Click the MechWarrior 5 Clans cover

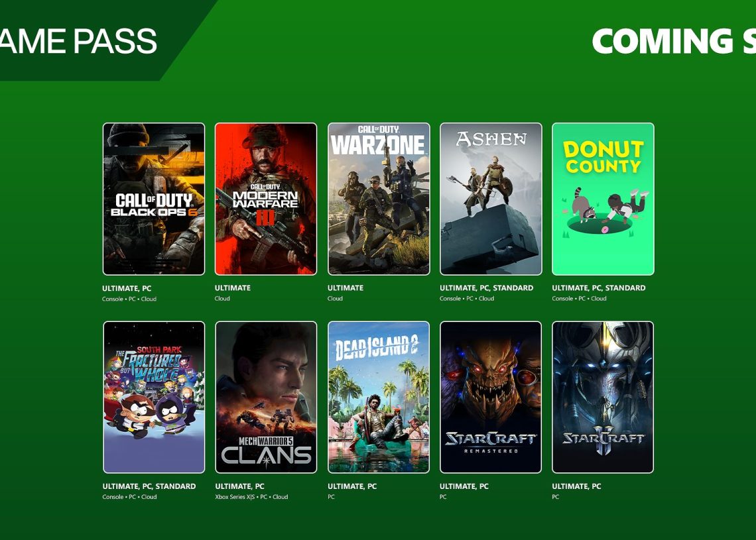266,398
